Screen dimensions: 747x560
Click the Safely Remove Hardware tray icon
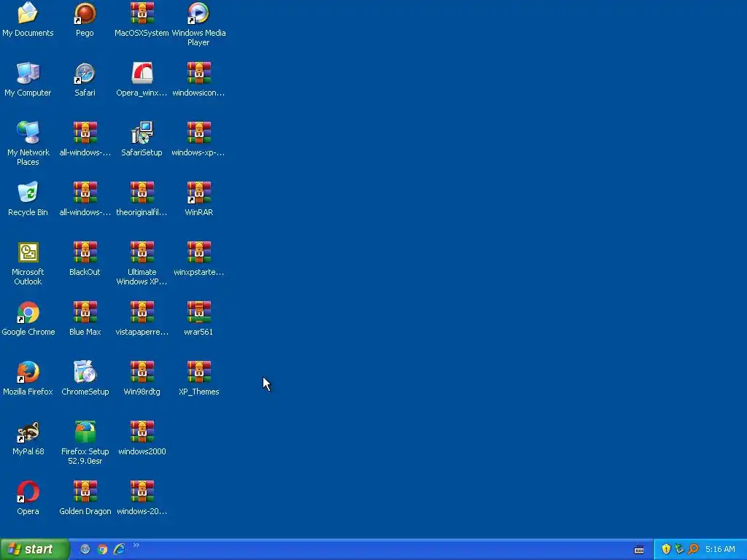[x=679, y=549]
